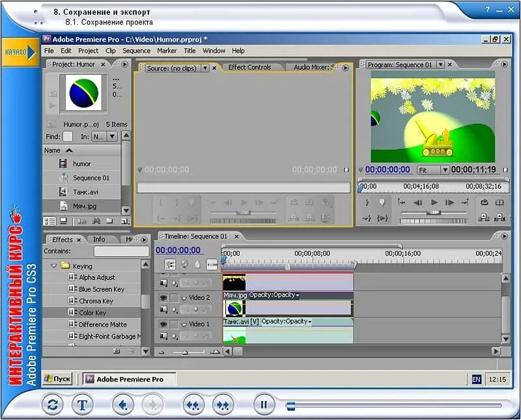
Task: Click the Automate to Sequence icon in Project panel
Action: click(x=82, y=221)
